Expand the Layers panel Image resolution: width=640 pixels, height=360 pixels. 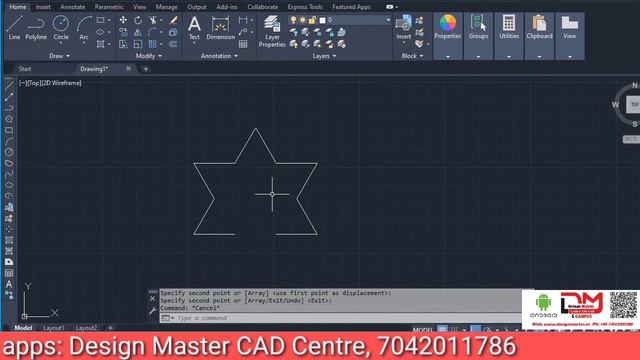pyautogui.click(x=324, y=56)
